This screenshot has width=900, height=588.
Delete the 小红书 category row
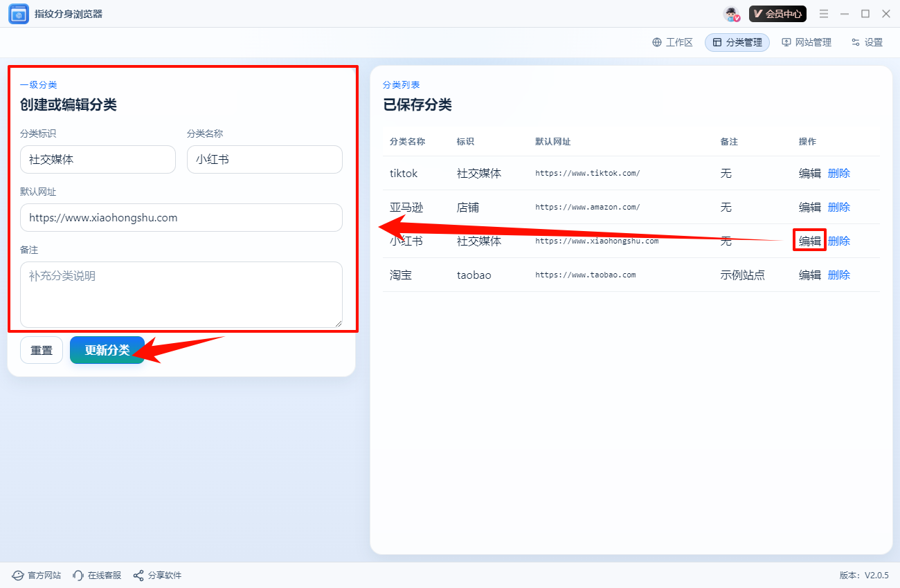pos(839,241)
